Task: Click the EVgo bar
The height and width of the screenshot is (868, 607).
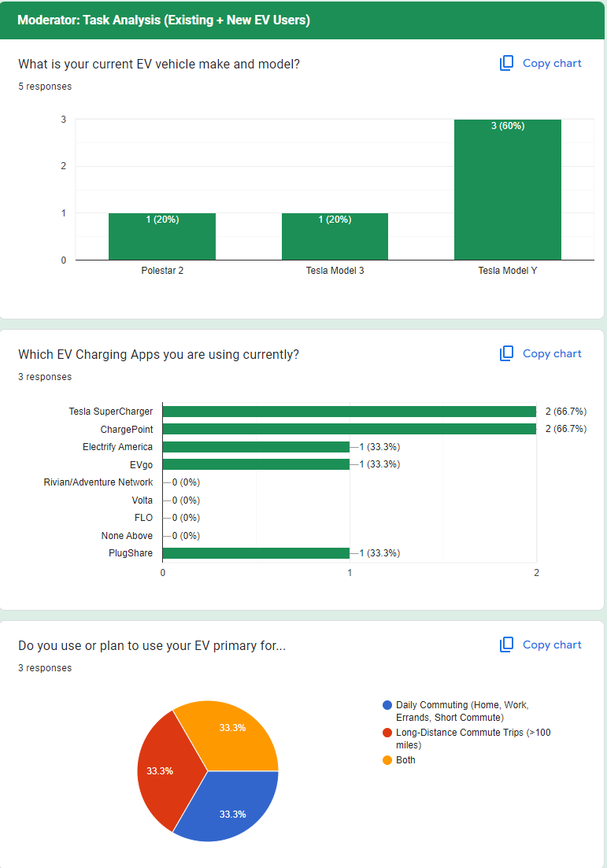Action: (x=256, y=464)
